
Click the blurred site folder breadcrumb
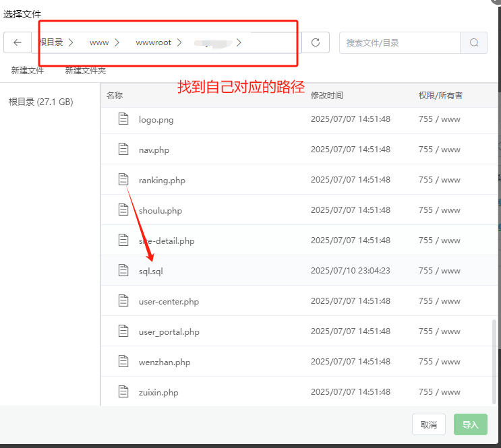click(213, 43)
